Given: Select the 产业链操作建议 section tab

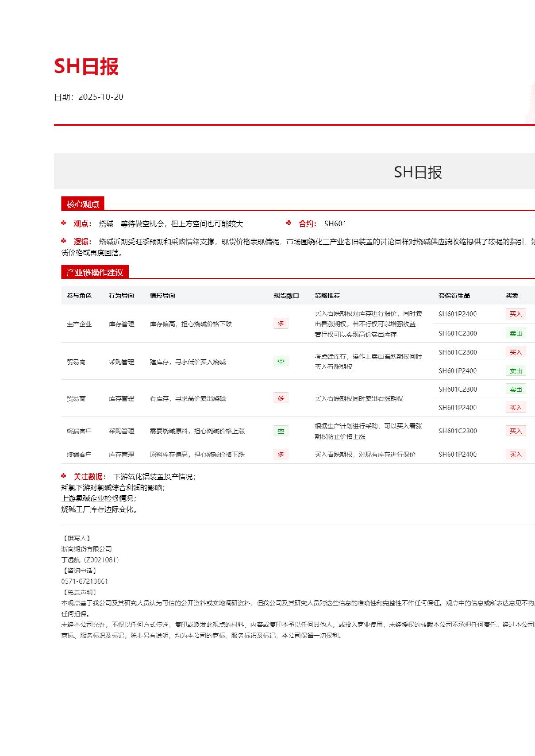Looking at the screenshot, I should pos(95,272).
